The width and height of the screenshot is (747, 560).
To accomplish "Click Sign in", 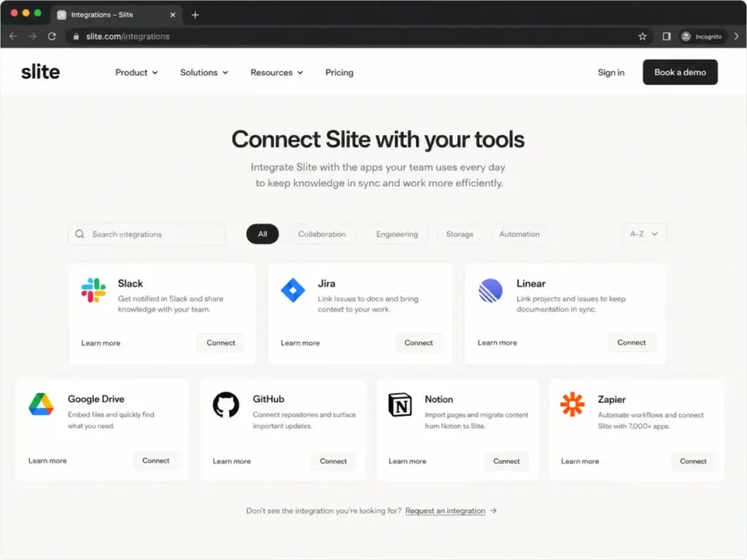I will click(x=611, y=72).
